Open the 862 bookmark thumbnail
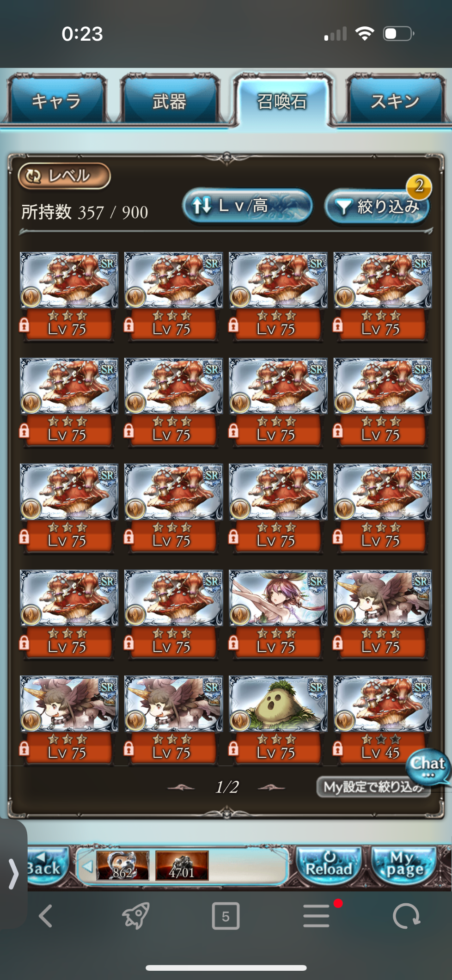This screenshot has width=452, height=980. (122, 865)
